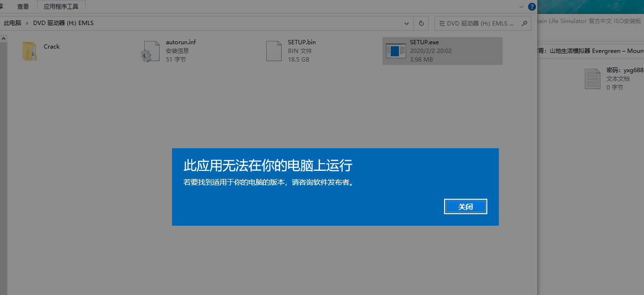Click the magnifier icon in the search box
This screenshot has width=644, height=295.
525,23
